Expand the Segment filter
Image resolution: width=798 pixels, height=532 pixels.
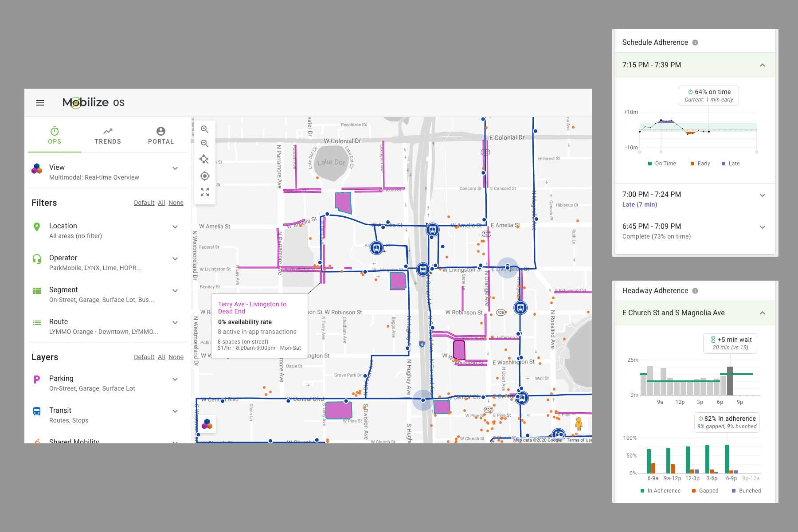click(175, 291)
